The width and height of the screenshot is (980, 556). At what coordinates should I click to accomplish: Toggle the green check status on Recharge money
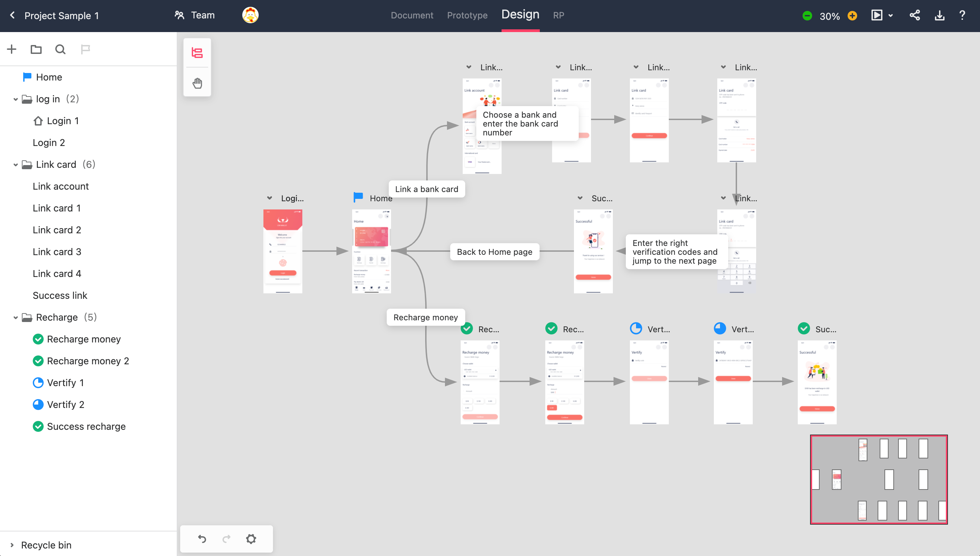(x=38, y=339)
